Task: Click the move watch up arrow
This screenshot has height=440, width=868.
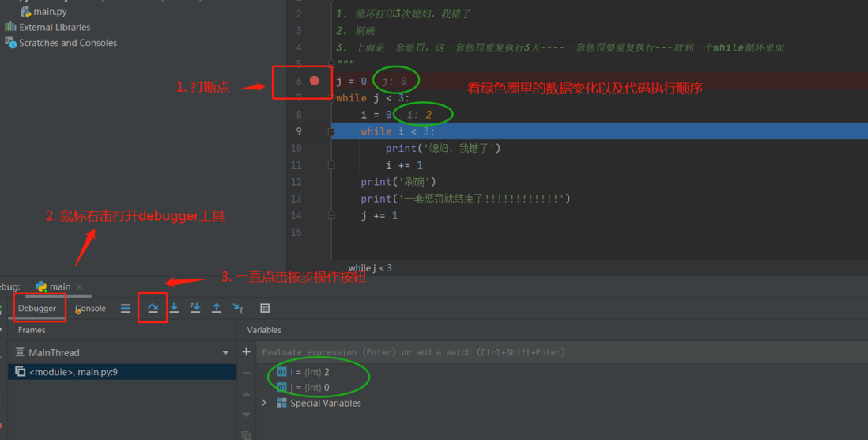Action: click(x=247, y=394)
